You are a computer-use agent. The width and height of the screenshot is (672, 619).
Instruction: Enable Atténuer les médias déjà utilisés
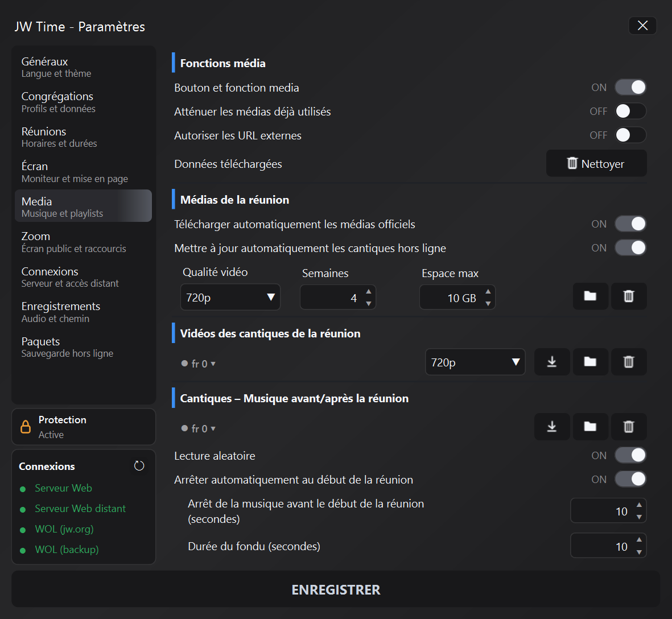tap(630, 112)
